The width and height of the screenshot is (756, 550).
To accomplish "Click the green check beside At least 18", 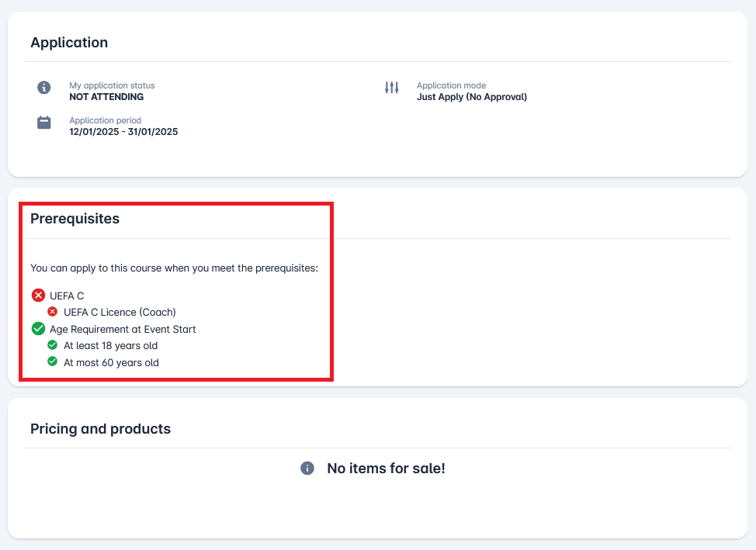I will (x=53, y=345).
